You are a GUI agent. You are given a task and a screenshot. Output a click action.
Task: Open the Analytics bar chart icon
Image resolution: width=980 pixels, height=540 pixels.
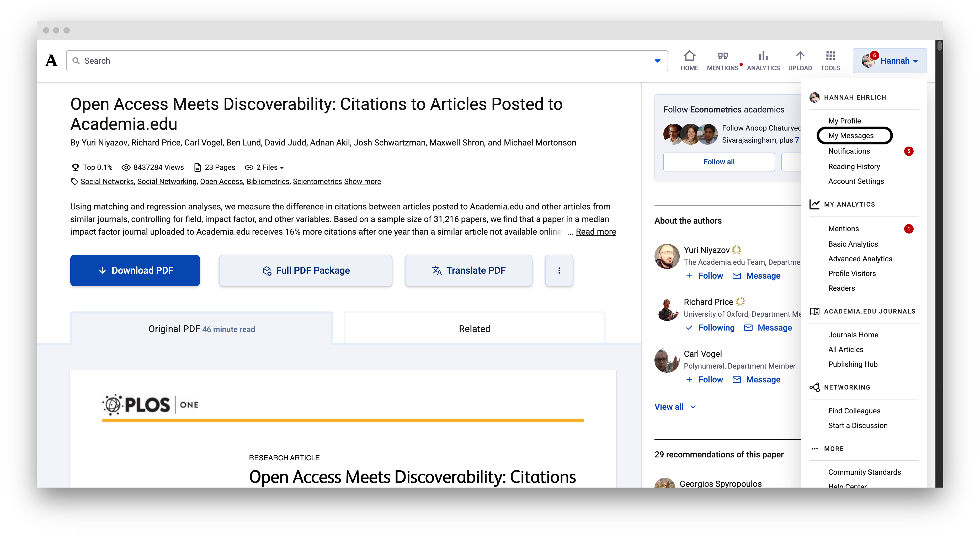point(763,56)
